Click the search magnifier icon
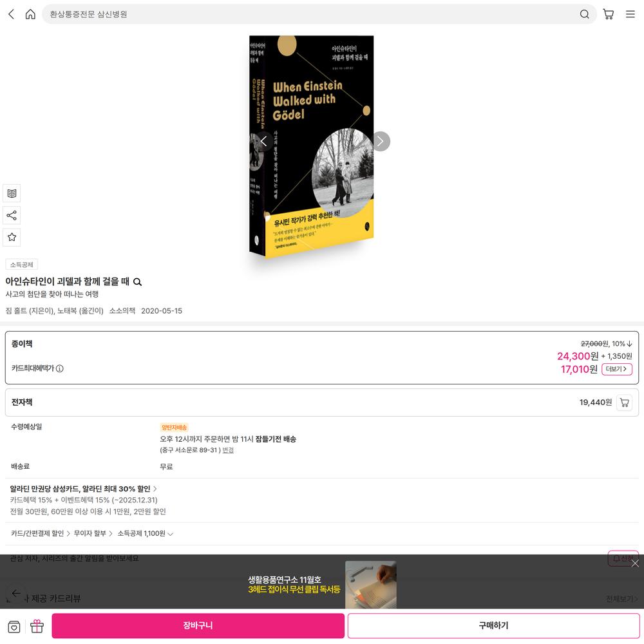The image size is (644, 644). (x=585, y=14)
